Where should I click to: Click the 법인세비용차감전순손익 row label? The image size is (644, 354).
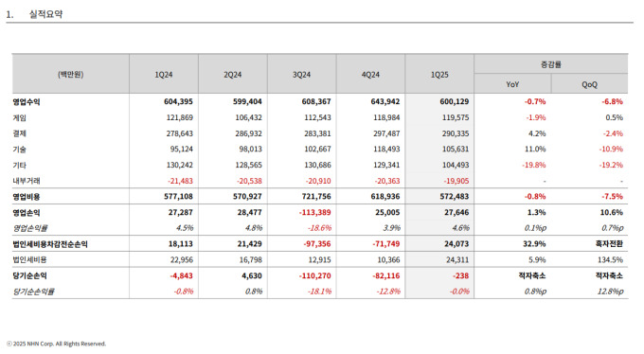pyautogui.click(x=50, y=244)
